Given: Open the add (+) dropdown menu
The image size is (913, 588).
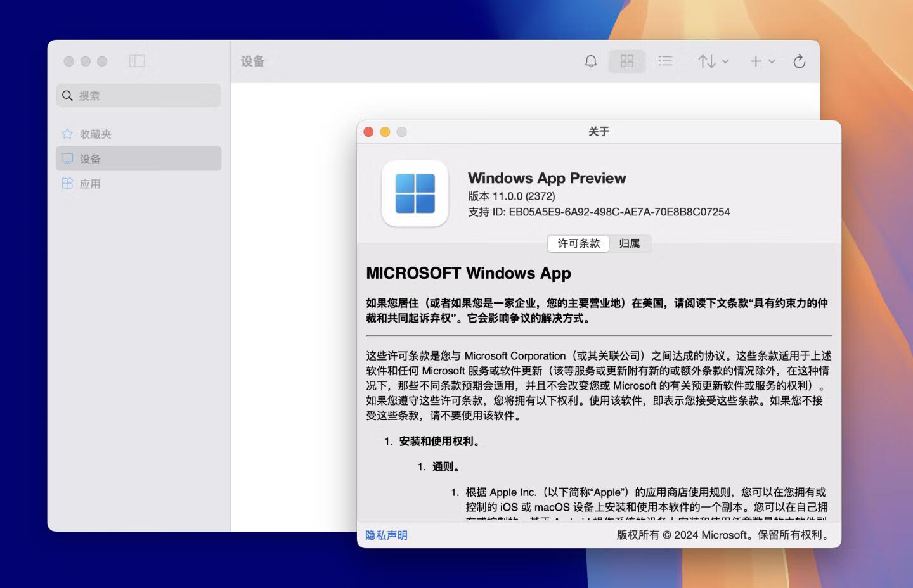Looking at the screenshot, I should click(x=763, y=61).
